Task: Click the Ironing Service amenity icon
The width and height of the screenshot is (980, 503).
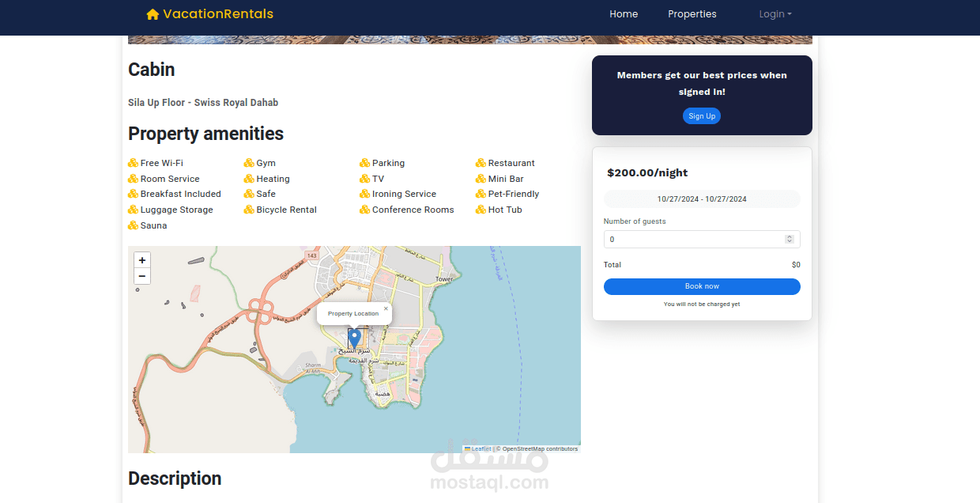Action: [364, 194]
